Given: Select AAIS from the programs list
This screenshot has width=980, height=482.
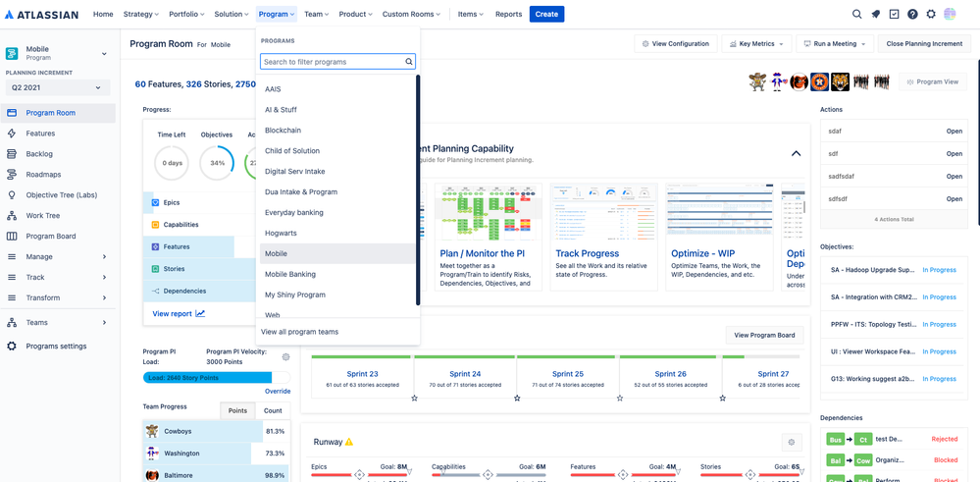Looking at the screenshot, I should tap(336, 89).
